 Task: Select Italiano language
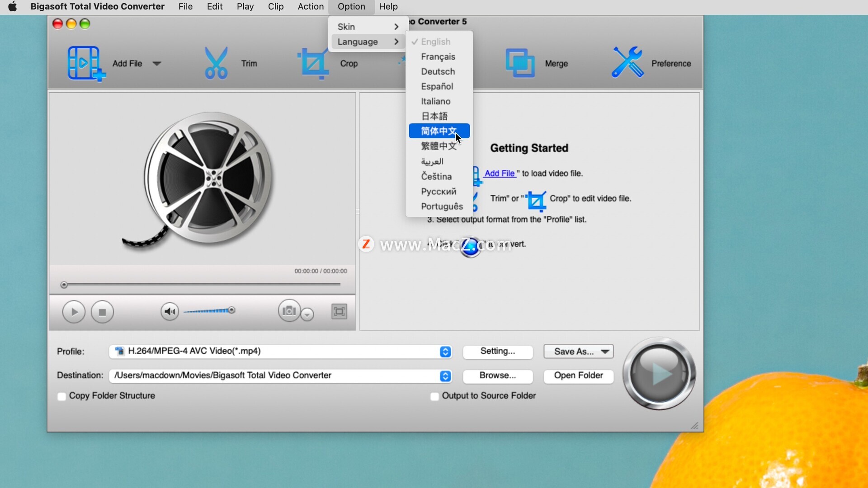(439, 101)
